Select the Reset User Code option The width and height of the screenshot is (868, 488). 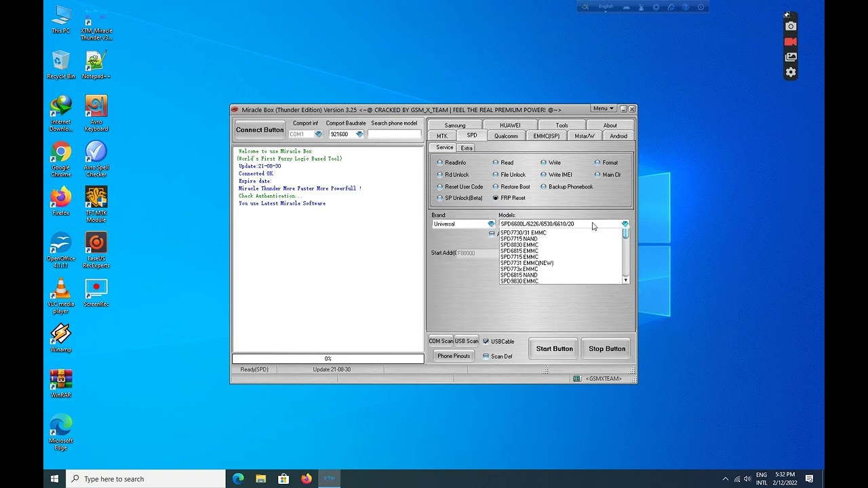click(x=460, y=187)
